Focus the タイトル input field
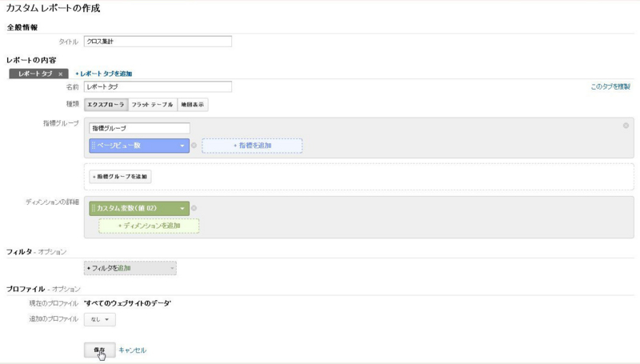Viewport: 640px width, 364px height. tap(158, 42)
